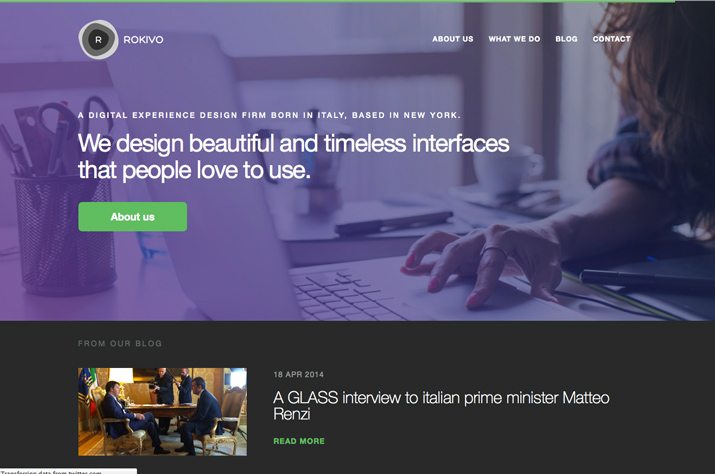Open the ABOUT US navigation item
715x474 pixels.
point(453,39)
